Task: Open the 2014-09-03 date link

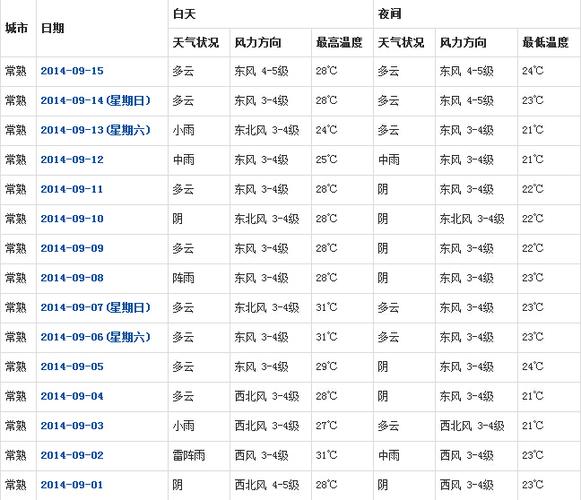Action: [72, 426]
